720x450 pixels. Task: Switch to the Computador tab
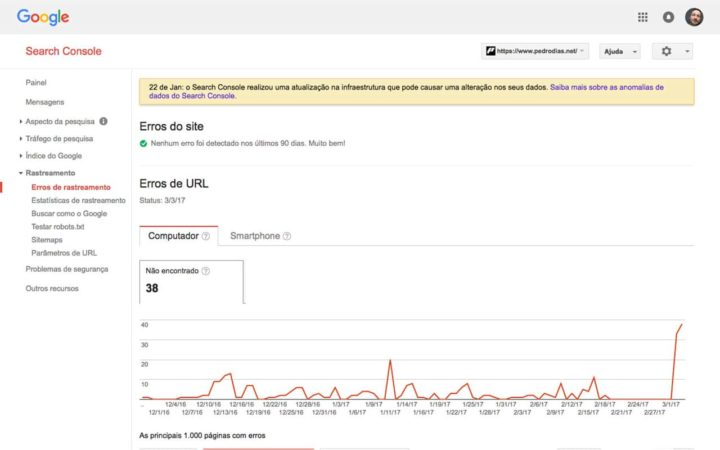[x=179, y=236]
